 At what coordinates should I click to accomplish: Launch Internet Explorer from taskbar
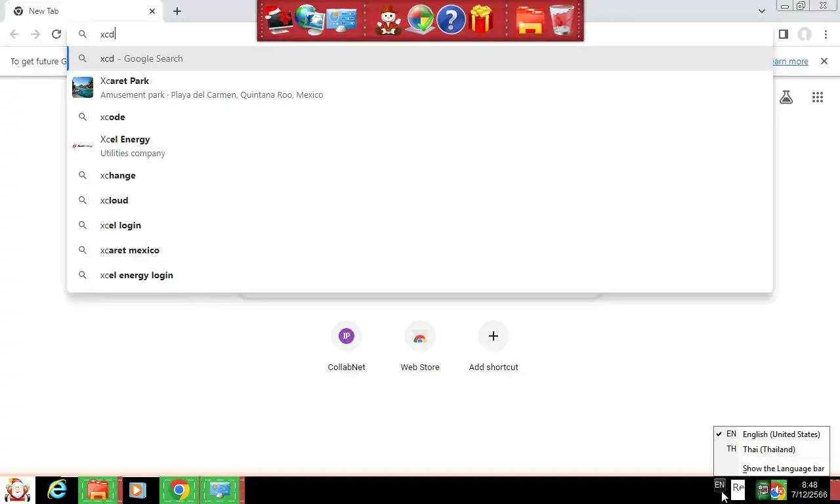pyautogui.click(x=57, y=490)
